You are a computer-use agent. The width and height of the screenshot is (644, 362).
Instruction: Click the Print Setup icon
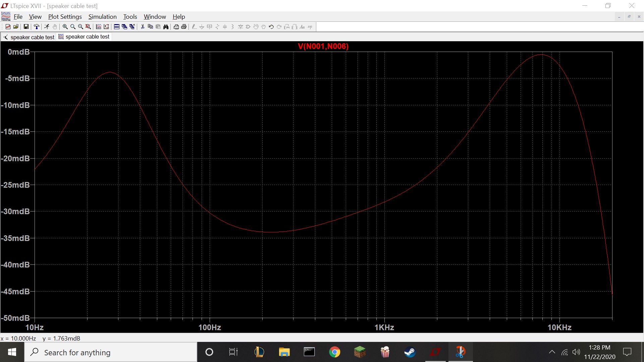[176, 27]
